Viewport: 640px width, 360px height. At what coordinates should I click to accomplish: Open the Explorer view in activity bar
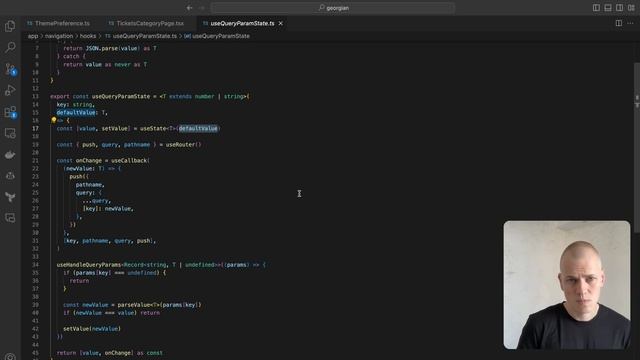coord(10,26)
